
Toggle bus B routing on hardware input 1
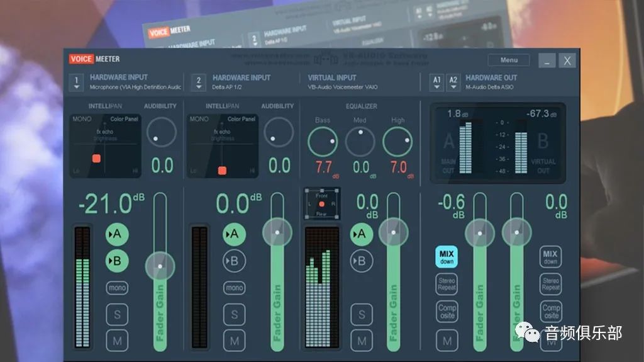[x=117, y=261]
